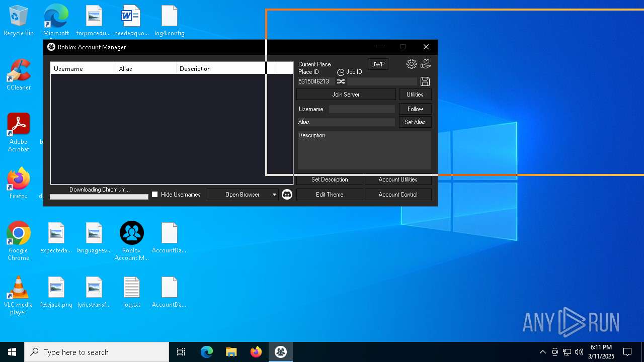This screenshot has height=362, width=644.
Task: Open the settings gear in Roblox Account Manager
Action: [x=412, y=64]
